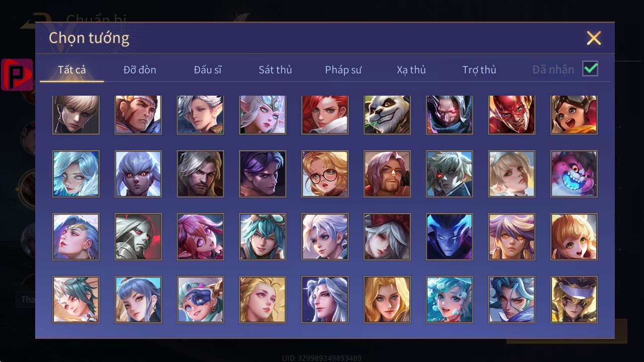This screenshot has width=644, height=362.
Task: Select the Tất cả tab
Action: [x=72, y=70]
